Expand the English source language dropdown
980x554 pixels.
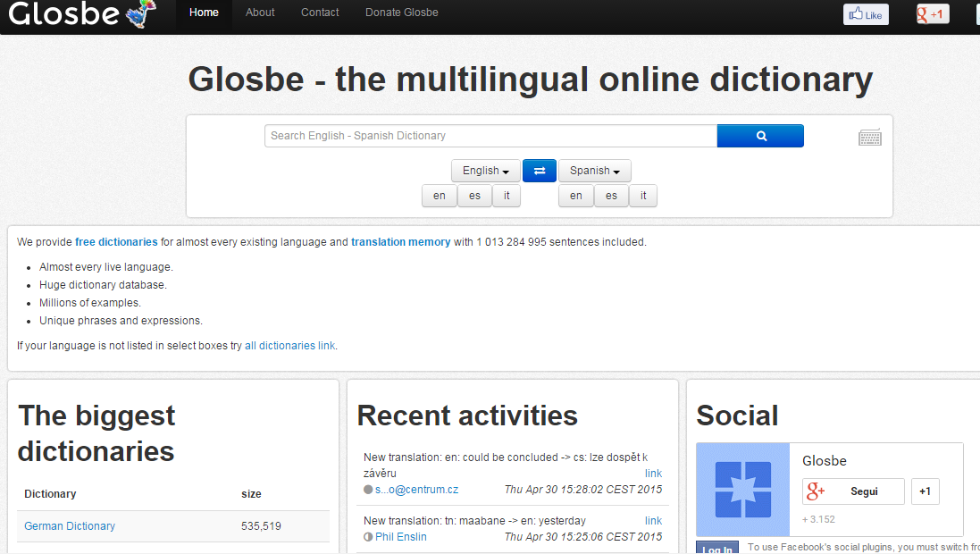coord(485,171)
